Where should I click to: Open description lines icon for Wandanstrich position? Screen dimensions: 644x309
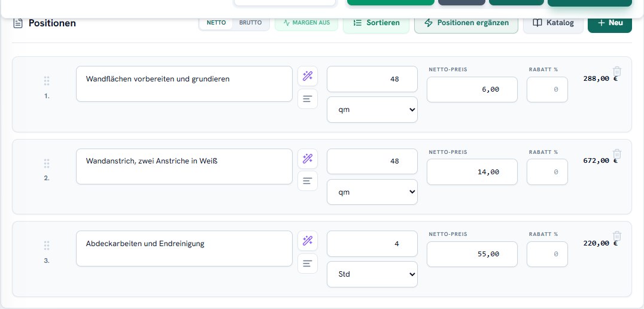[308, 181]
